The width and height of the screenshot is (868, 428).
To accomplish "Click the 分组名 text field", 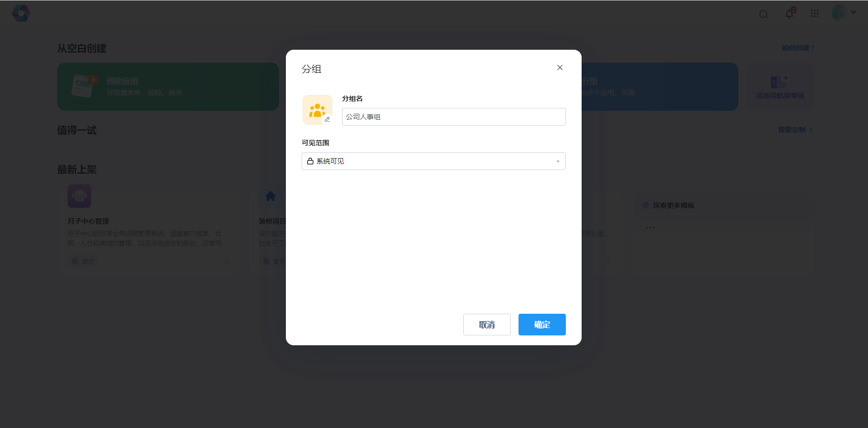I will point(453,117).
